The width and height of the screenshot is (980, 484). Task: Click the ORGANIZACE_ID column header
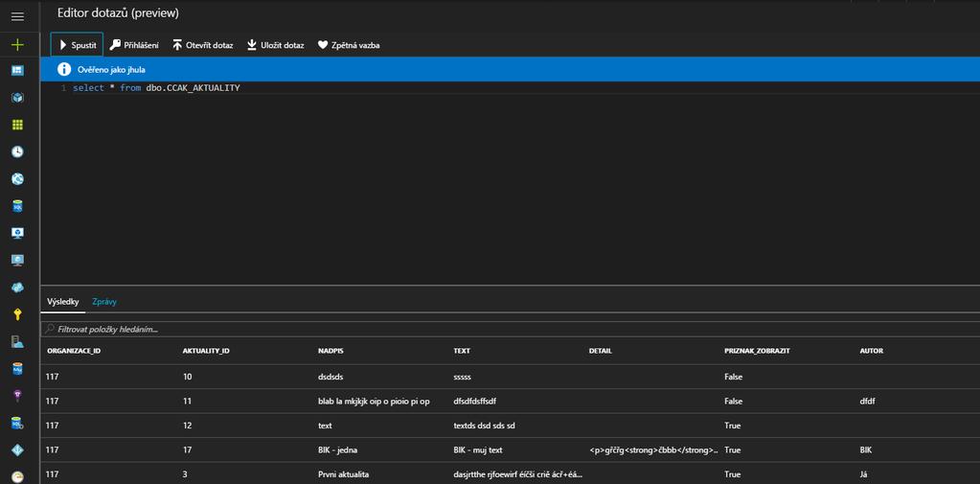pyautogui.click(x=74, y=351)
